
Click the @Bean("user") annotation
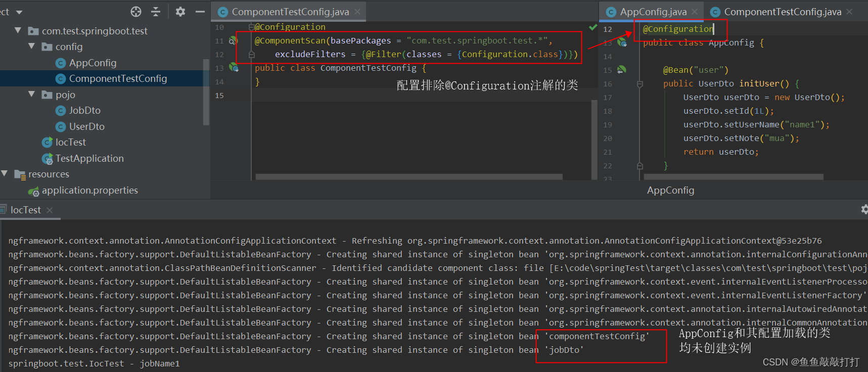click(x=696, y=70)
